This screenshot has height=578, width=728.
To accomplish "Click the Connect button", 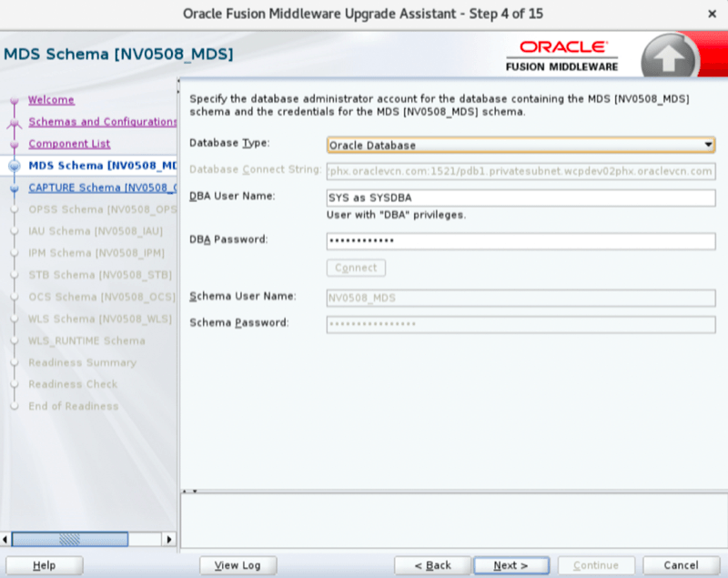I will click(356, 268).
